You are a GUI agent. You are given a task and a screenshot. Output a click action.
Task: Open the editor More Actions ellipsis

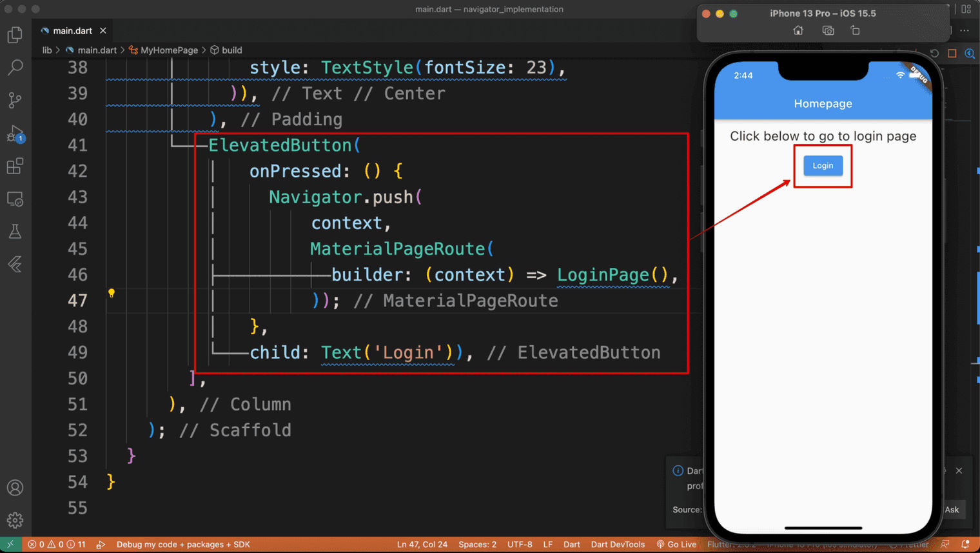(x=965, y=30)
